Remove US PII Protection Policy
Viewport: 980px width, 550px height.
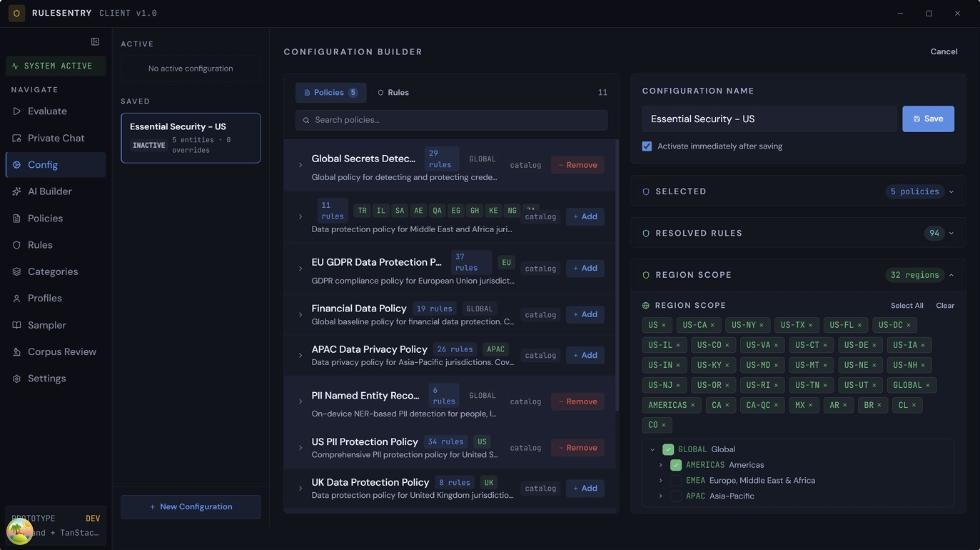[x=577, y=448]
